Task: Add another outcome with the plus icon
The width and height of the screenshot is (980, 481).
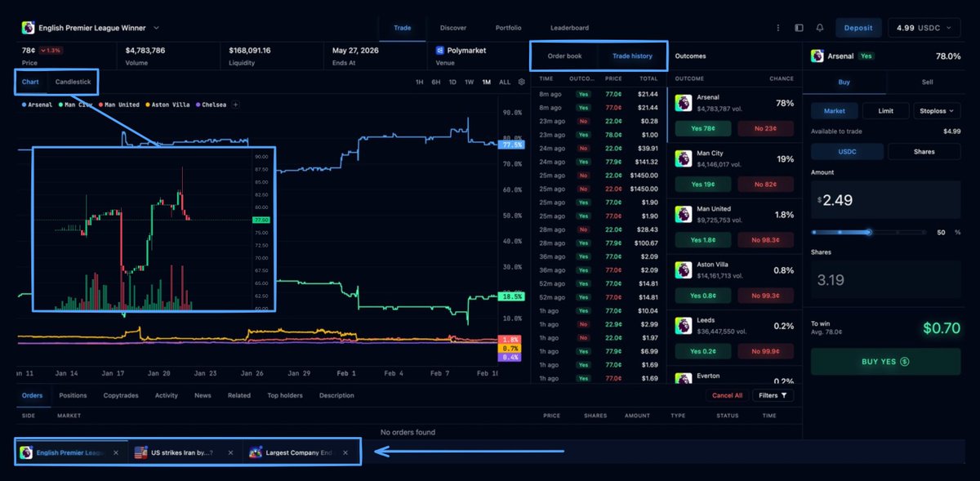Action: pyautogui.click(x=235, y=105)
